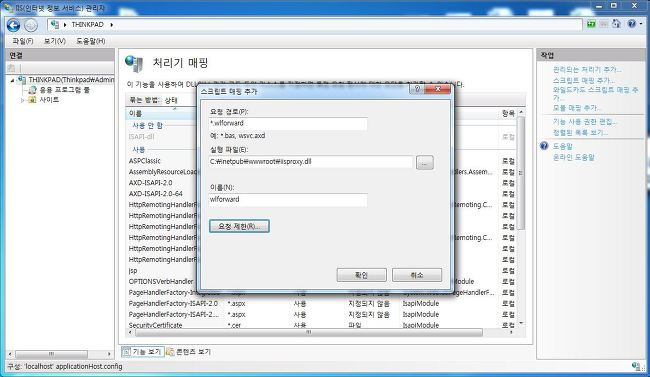Screen dimensions: 650x377
Task: Open the 보기(V) menu
Action: click(55, 41)
